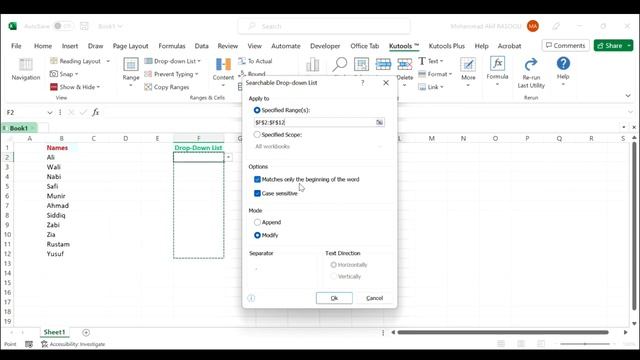Click the Format tool icon
The image size is (640, 360).
(422, 74)
